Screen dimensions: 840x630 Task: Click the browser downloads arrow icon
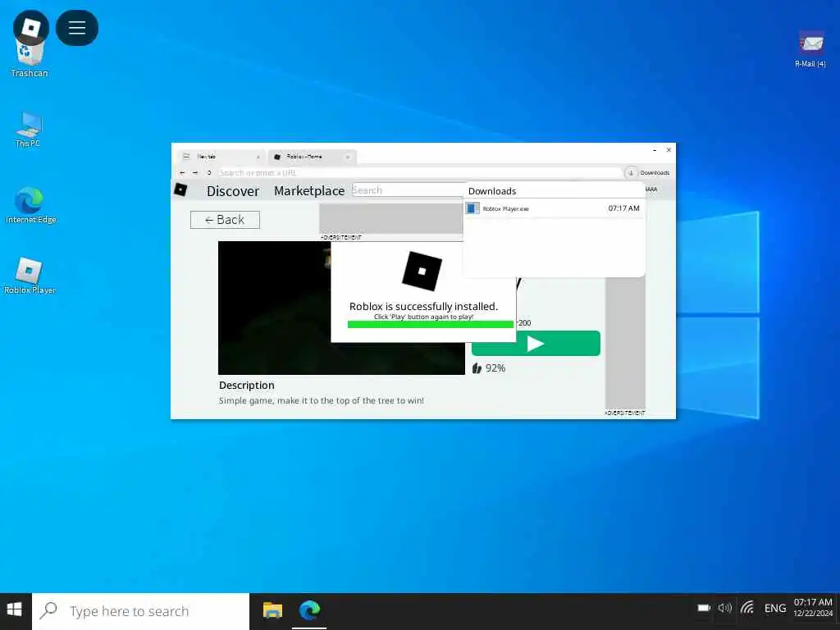[631, 172]
